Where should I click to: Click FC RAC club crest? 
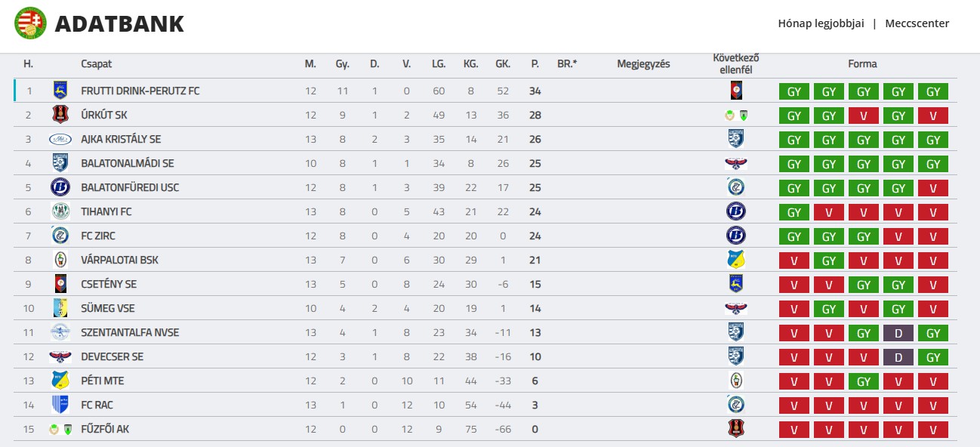tap(60, 405)
